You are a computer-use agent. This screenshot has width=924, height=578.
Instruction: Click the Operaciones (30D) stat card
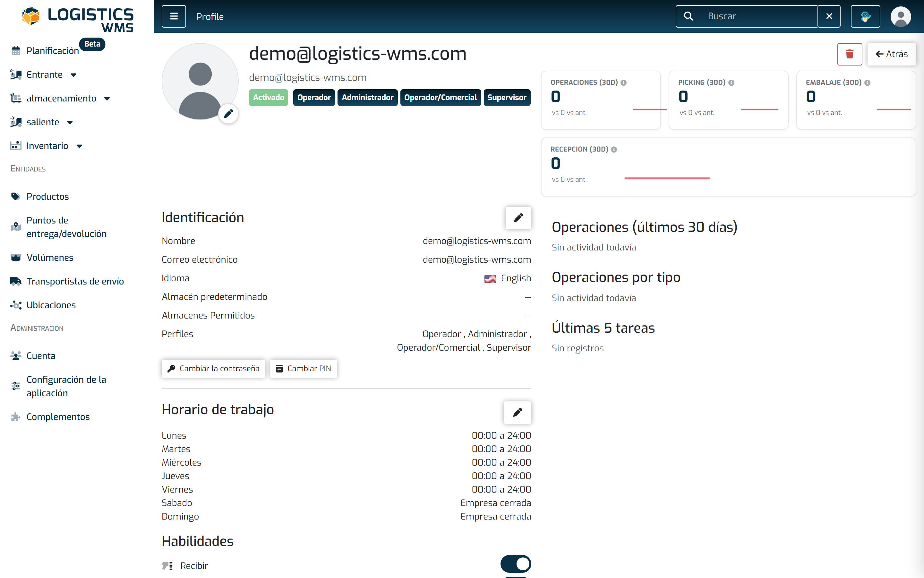coord(601,100)
